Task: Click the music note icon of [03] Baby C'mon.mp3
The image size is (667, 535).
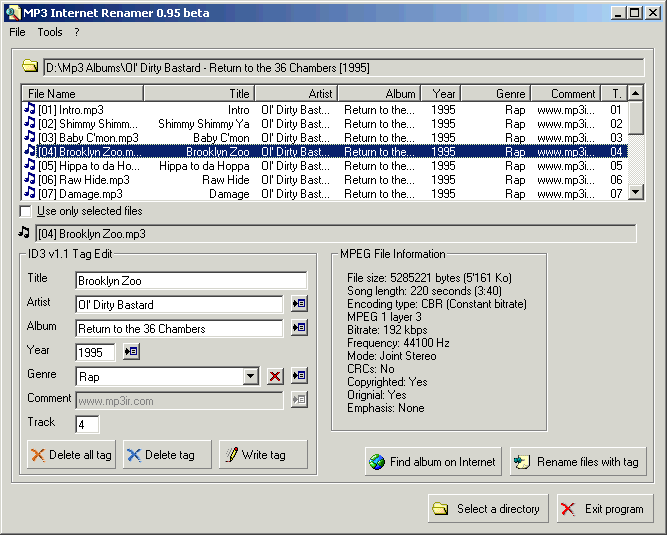Action: [x=29, y=137]
